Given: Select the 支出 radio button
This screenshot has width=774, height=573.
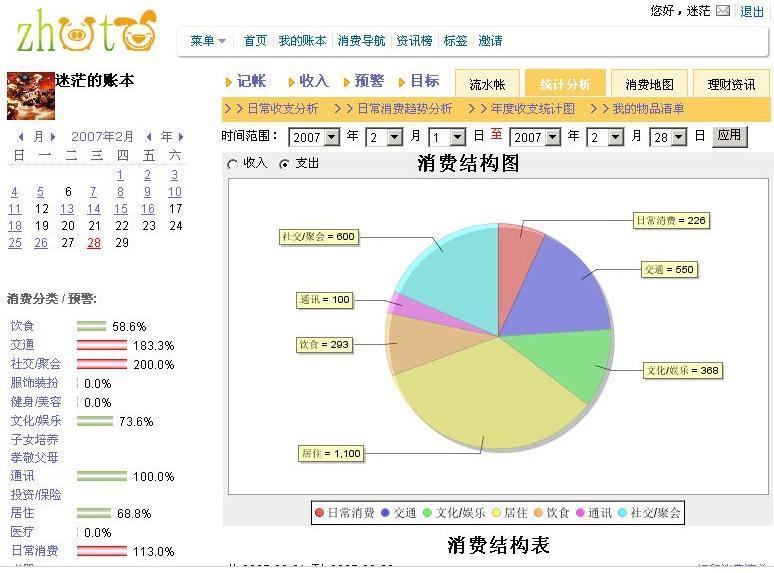Looking at the screenshot, I should [284, 164].
